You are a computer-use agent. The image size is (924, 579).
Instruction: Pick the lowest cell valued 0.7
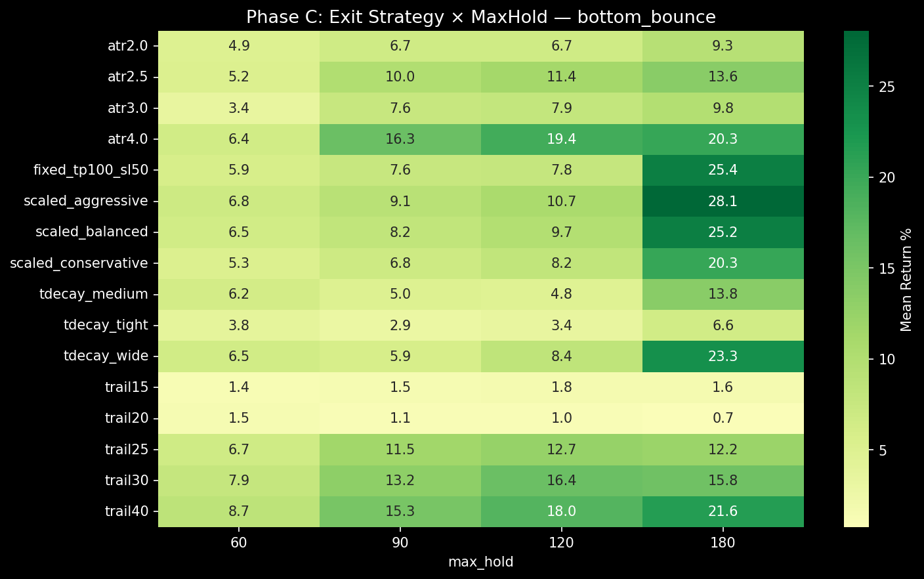723,418
